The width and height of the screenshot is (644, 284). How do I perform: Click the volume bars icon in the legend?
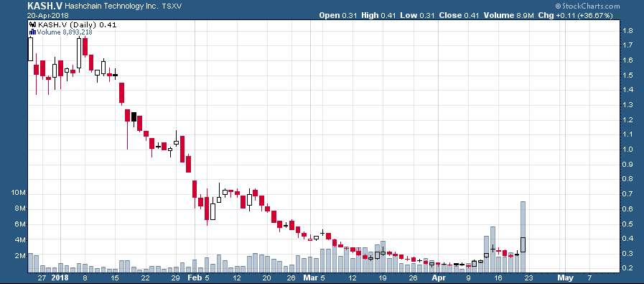[x=32, y=32]
